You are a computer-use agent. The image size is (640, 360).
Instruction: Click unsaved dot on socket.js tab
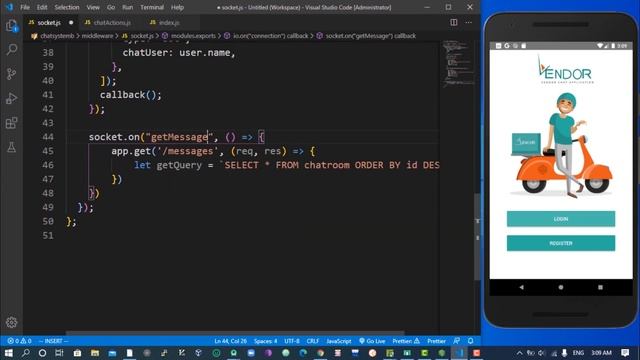(71, 22)
